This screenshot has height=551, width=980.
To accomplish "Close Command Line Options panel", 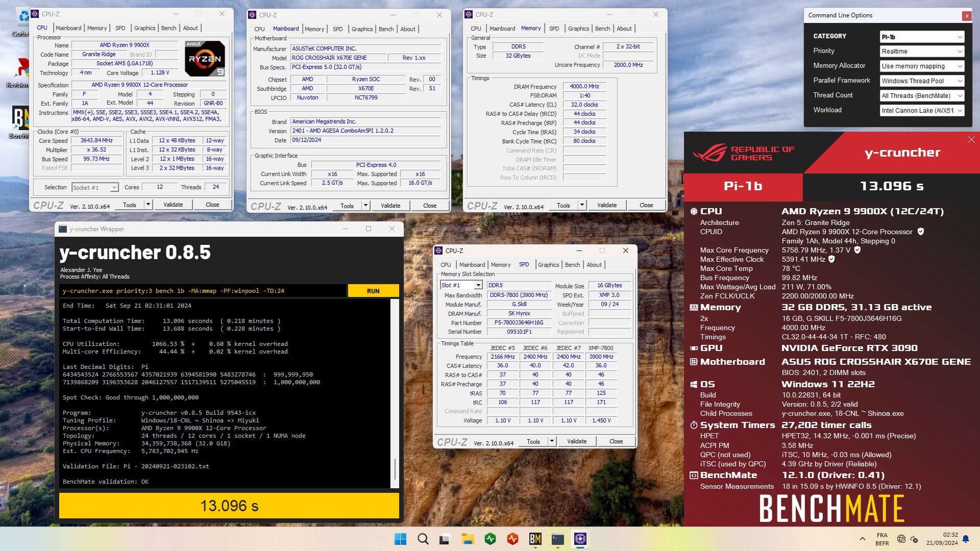I will (967, 16).
